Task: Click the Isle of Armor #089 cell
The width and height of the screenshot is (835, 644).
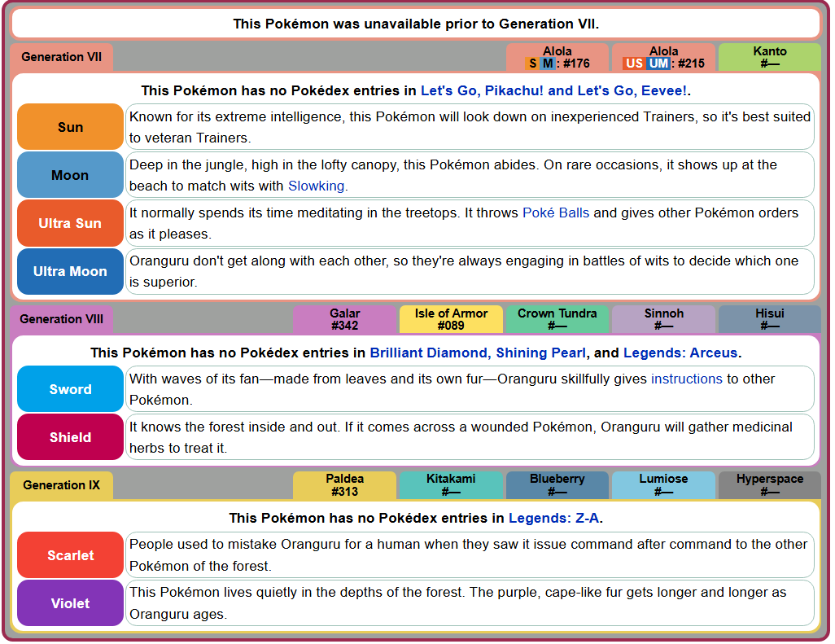Action: tap(451, 319)
